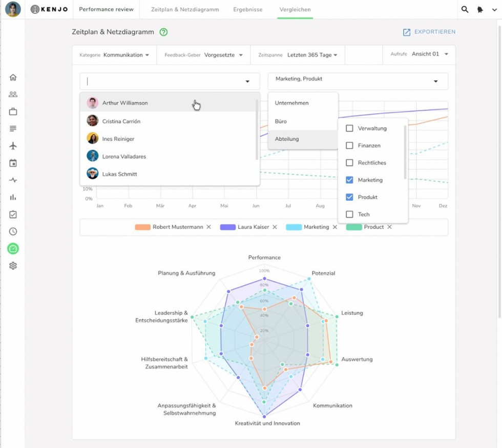Select Büro from the menu list
This screenshot has height=448, width=502.
point(281,121)
